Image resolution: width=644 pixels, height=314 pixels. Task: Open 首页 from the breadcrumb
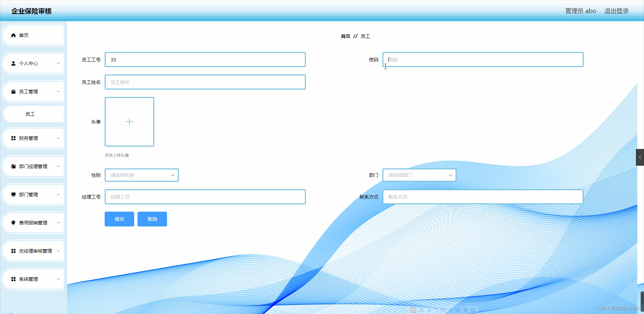(346, 36)
